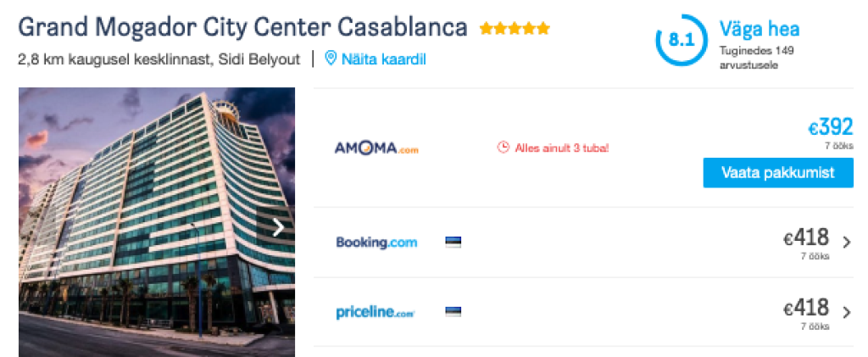Open the Näita kaardil map link
This screenshot has height=357, width=868.
coord(383,59)
